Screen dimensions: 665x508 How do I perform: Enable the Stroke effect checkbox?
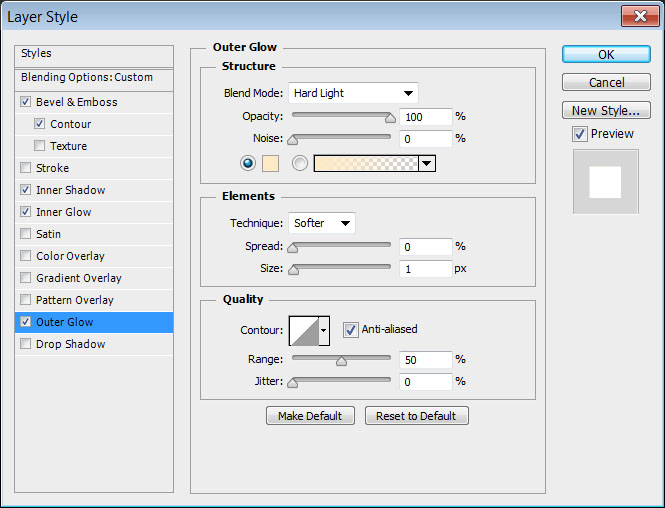[x=25, y=168]
